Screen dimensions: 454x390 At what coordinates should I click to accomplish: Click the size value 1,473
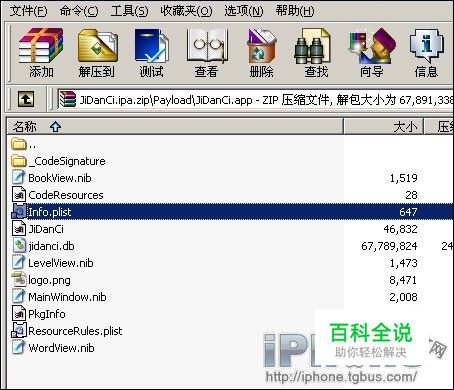tap(404, 263)
